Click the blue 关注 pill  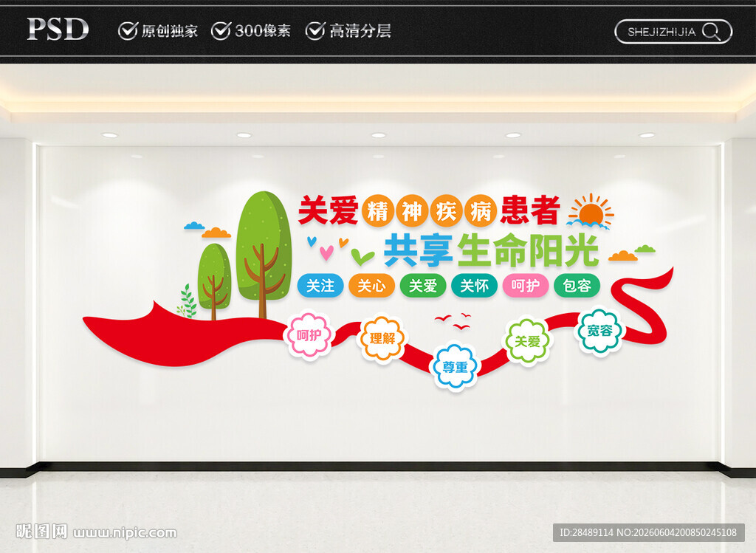tap(320, 286)
